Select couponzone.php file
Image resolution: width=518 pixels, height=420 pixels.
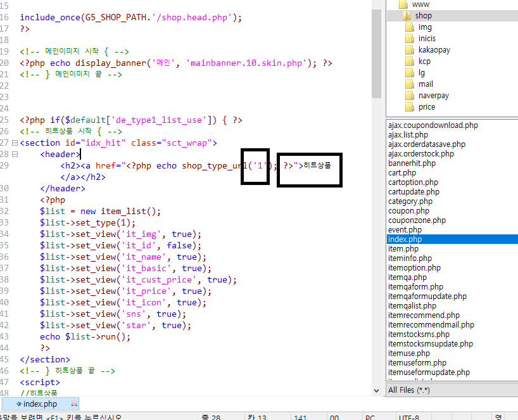[417, 220]
